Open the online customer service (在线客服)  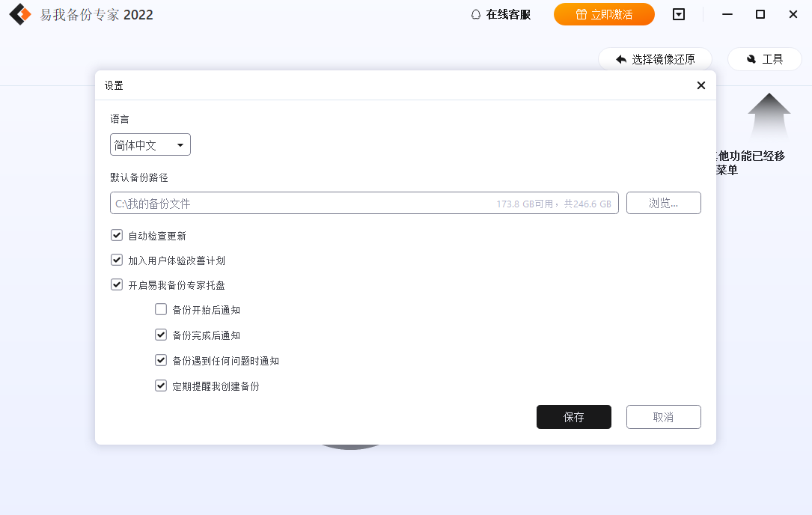click(501, 14)
